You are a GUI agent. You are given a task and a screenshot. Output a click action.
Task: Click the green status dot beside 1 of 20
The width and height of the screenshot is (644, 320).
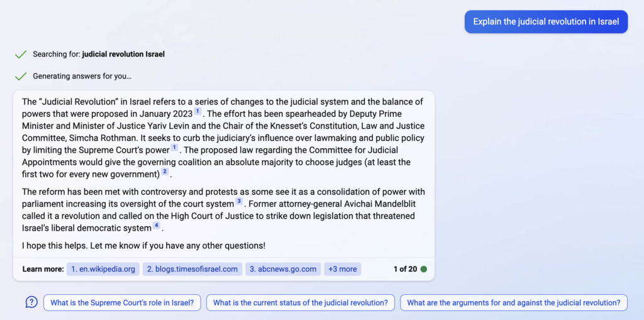click(424, 269)
